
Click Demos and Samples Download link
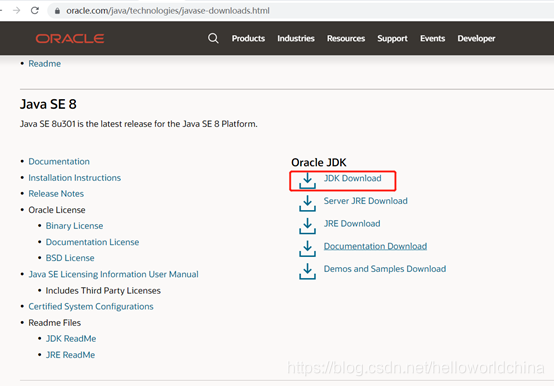385,269
